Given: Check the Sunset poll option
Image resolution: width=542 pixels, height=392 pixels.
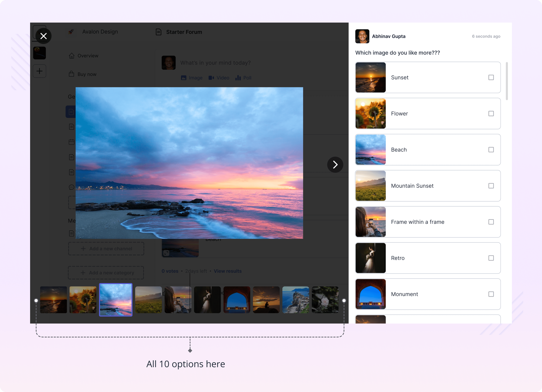Looking at the screenshot, I should [x=491, y=77].
